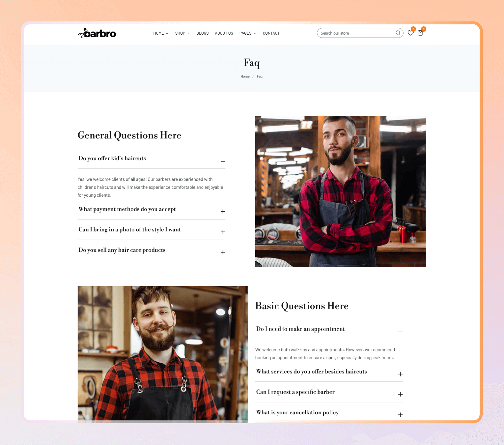Click the 'General Questions Here' heading
The width and height of the screenshot is (504, 445).
[x=129, y=135]
